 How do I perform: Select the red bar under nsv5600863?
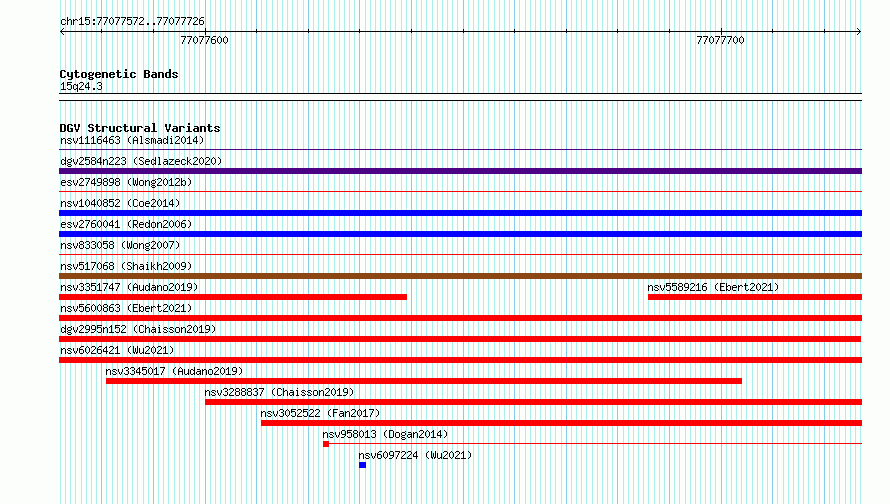tap(460, 318)
